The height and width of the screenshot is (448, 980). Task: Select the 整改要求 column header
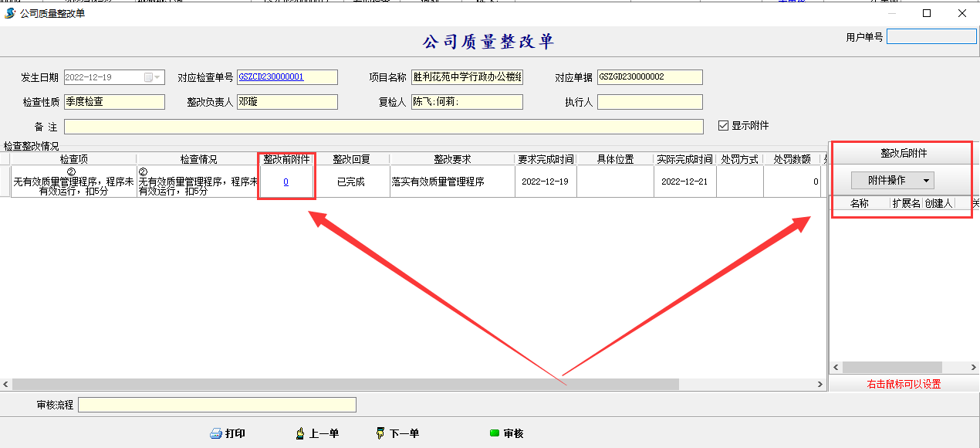point(452,159)
